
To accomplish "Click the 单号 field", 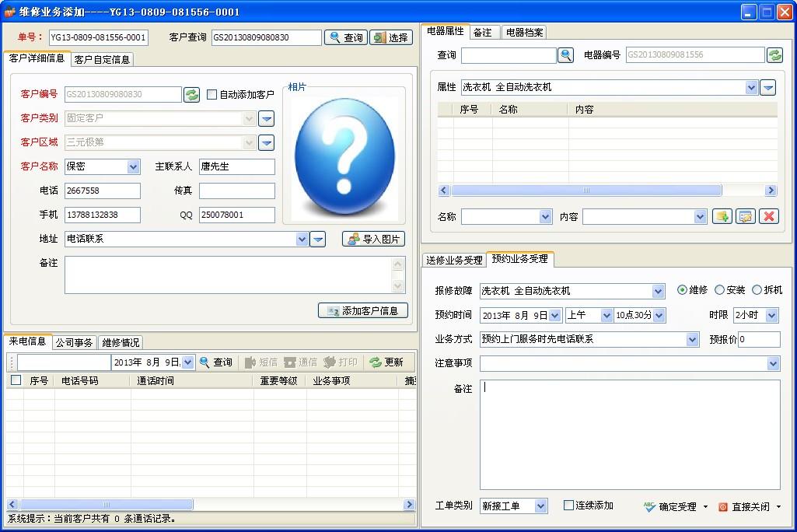I will (99, 37).
